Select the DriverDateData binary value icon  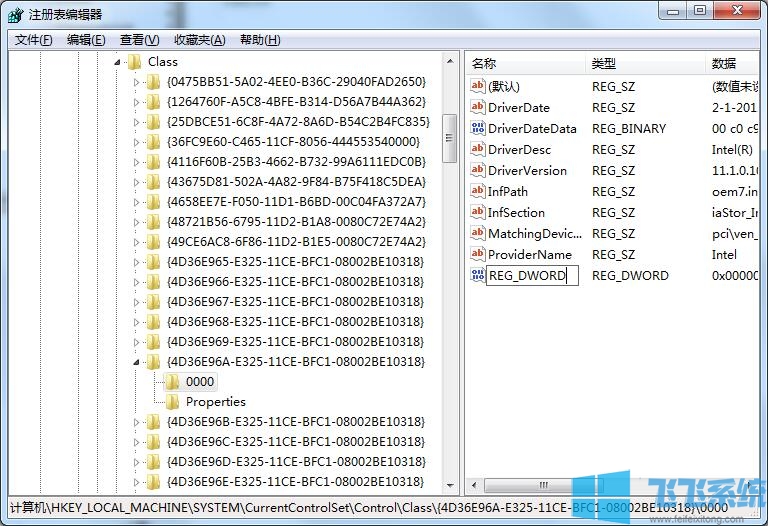477,129
